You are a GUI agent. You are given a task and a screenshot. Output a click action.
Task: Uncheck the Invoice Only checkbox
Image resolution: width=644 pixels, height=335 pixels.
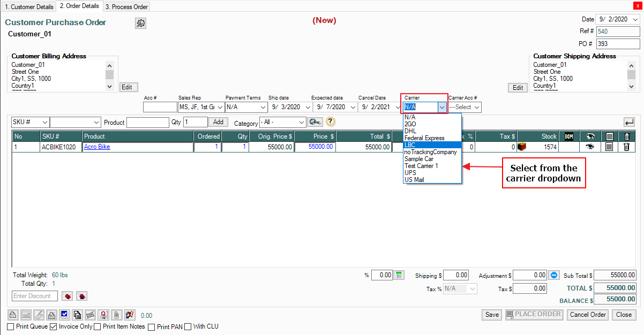coord(54,326)
